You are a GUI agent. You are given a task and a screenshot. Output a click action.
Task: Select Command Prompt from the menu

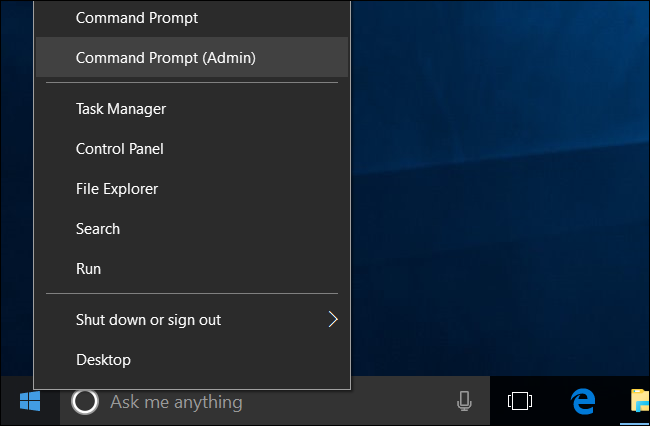[x=137, y=18]
